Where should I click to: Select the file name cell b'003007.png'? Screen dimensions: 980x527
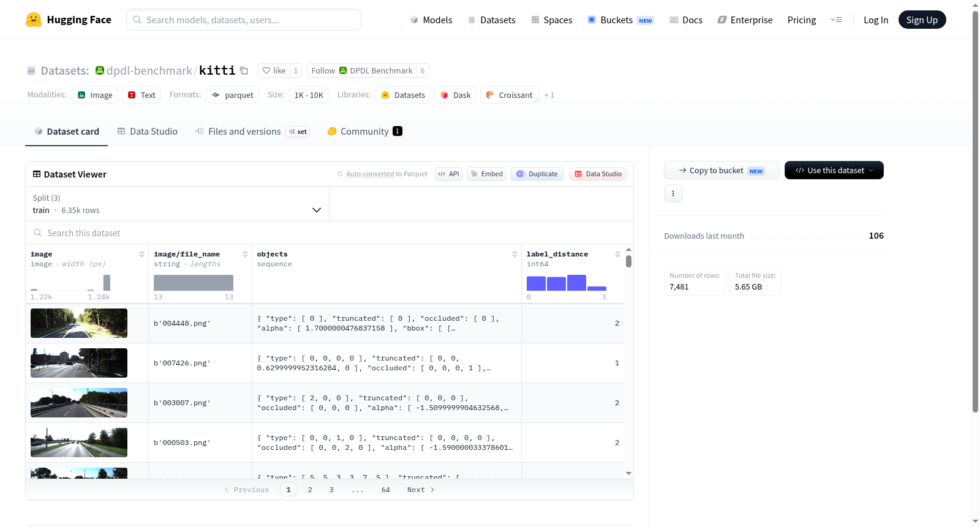click(x=200, y=403)
